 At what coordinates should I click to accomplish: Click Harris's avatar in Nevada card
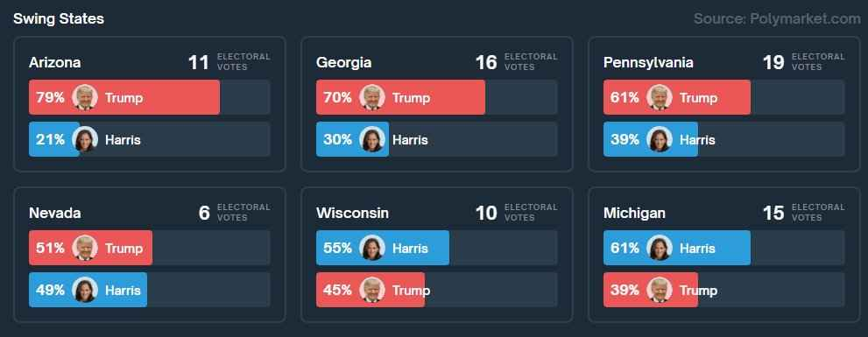[85, 290]
